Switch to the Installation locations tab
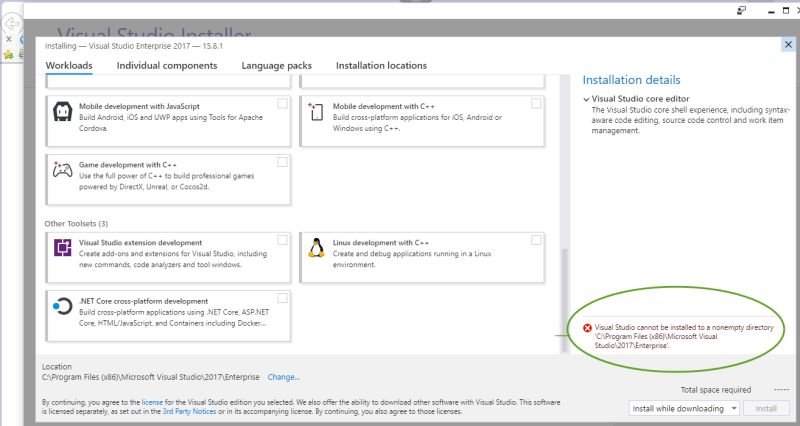This screenshot has height=426, width=800. pyautogui.click(x=381, y=66)
